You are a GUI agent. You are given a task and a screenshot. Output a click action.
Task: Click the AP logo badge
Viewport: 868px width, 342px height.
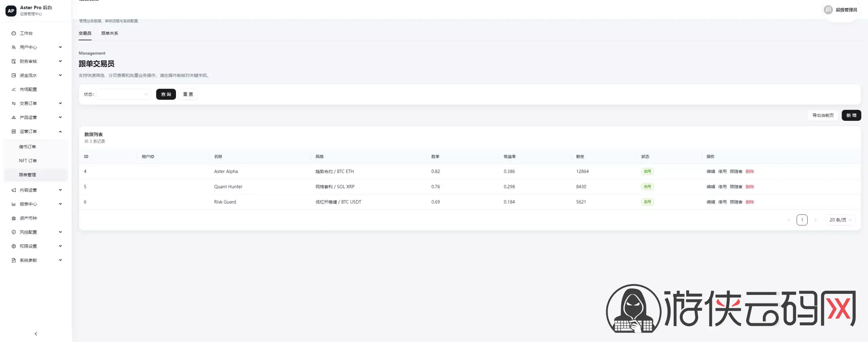pos(11,11)
